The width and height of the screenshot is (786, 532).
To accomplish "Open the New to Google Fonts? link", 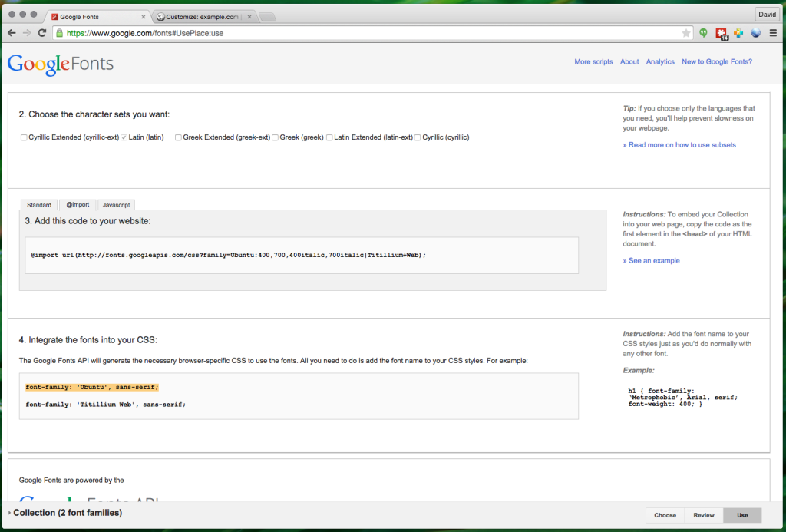I will 717,61.
